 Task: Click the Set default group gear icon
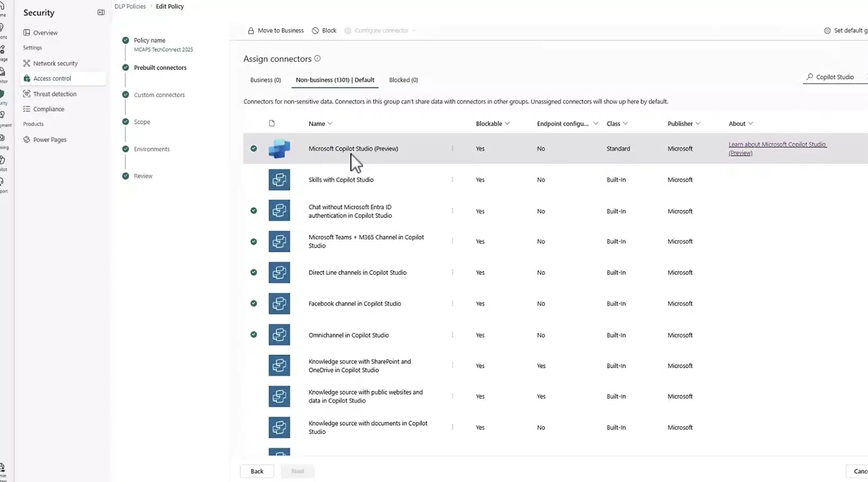click(827, 31)
